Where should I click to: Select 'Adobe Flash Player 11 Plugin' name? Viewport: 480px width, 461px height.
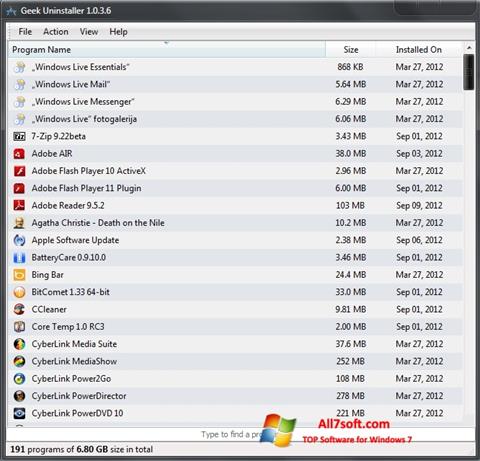(86, 188)
